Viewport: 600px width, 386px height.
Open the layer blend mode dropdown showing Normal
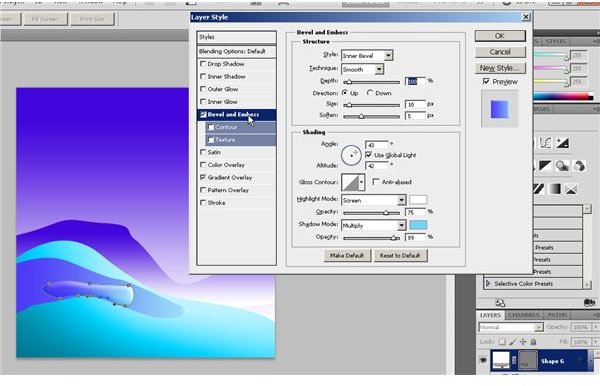511,327
